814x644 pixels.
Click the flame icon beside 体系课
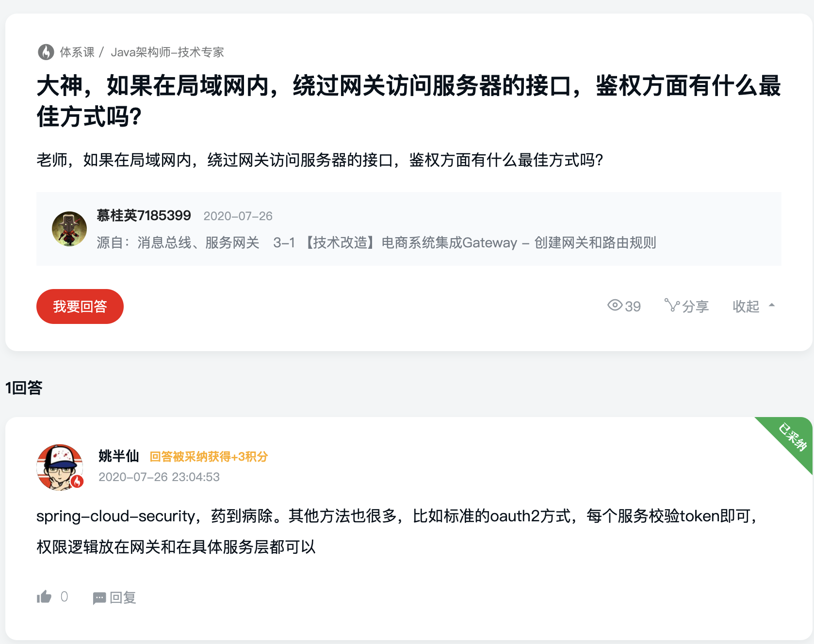(x=46, y=52)
